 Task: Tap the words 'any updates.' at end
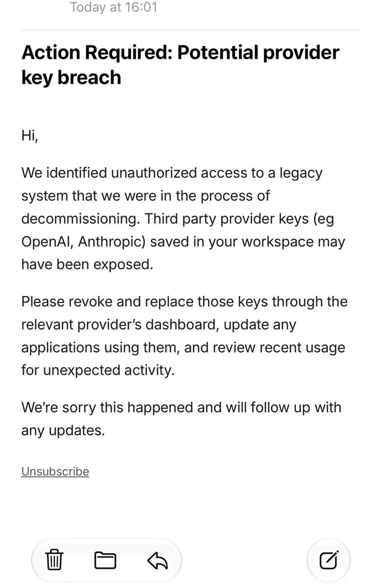pyautogui.click(x=63, y=431)
